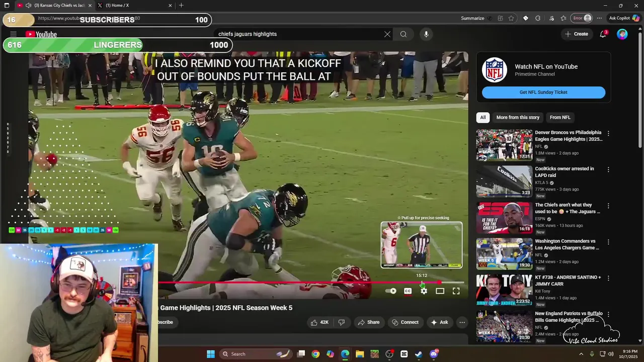The width and height of the screenshot is (644, 362).
Task: Open the KT #738 Andrew Santino video title
Action: click(568, 281)
